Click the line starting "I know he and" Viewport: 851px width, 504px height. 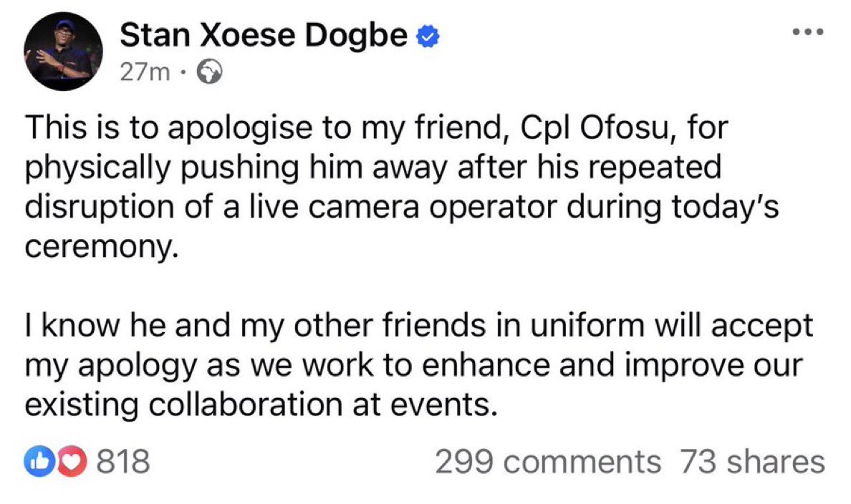click(x=419, y=326)
